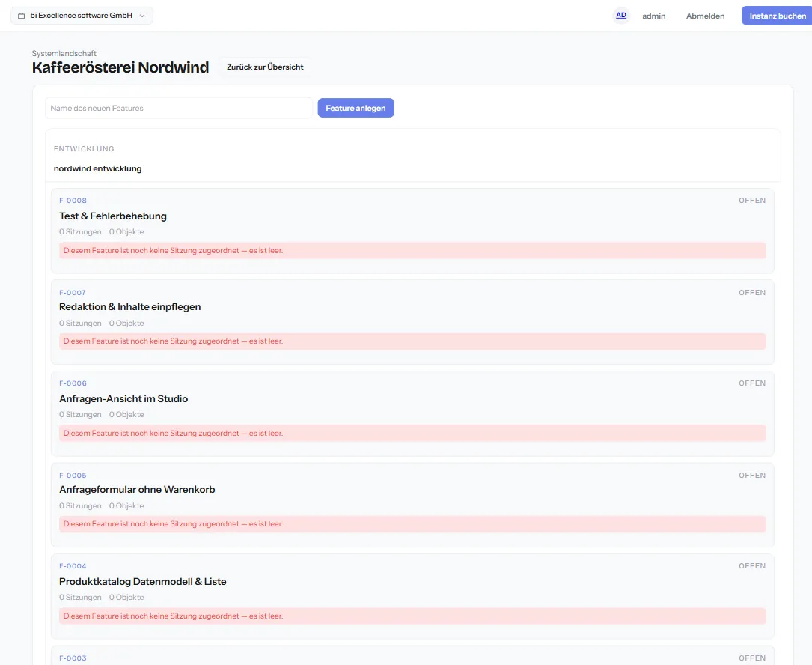The width and height of the screenshot is (812, 665).
Task: Click the OFFEN status of F-0007
Action: [x=752, y=292]
